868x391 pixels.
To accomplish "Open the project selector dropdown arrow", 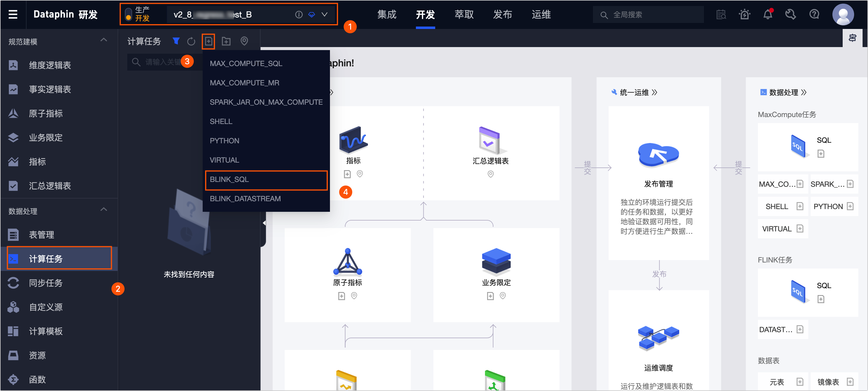I will tap(324, 14).
